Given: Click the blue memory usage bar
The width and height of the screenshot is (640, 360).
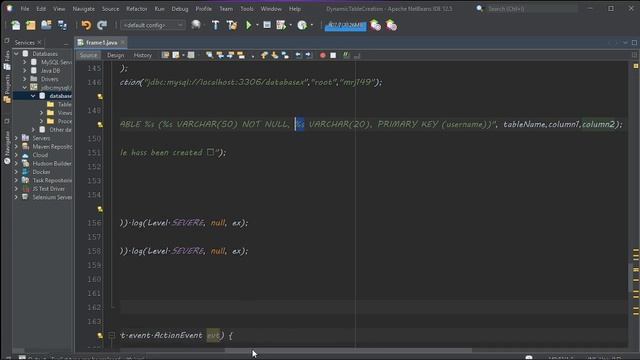Looking at the screenshot, I should point(345,25).
